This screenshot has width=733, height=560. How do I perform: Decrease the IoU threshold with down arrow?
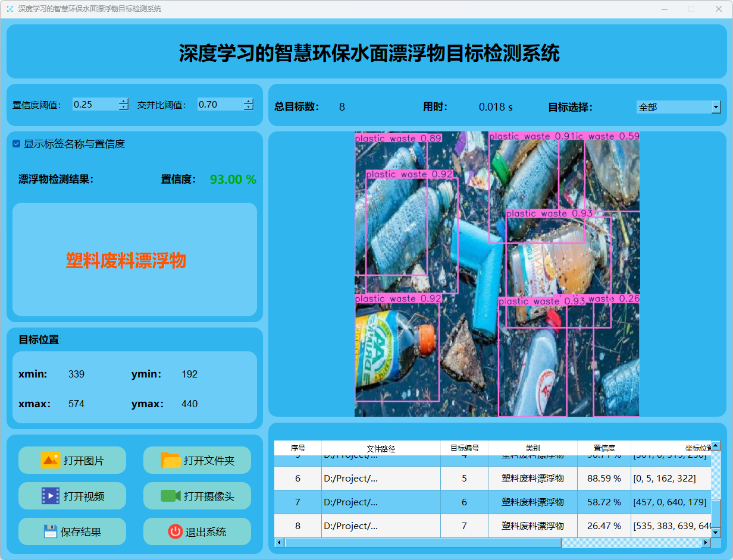tap(248, 108)
